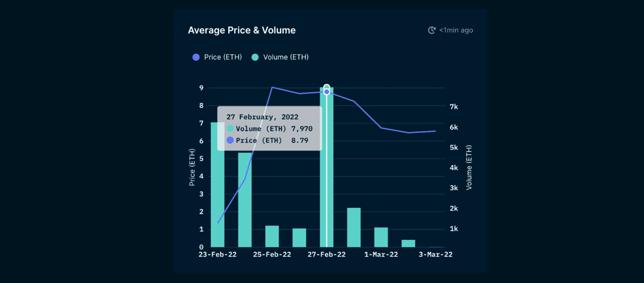Click the purple Price (ETH) legend dot

coord(196,57)
